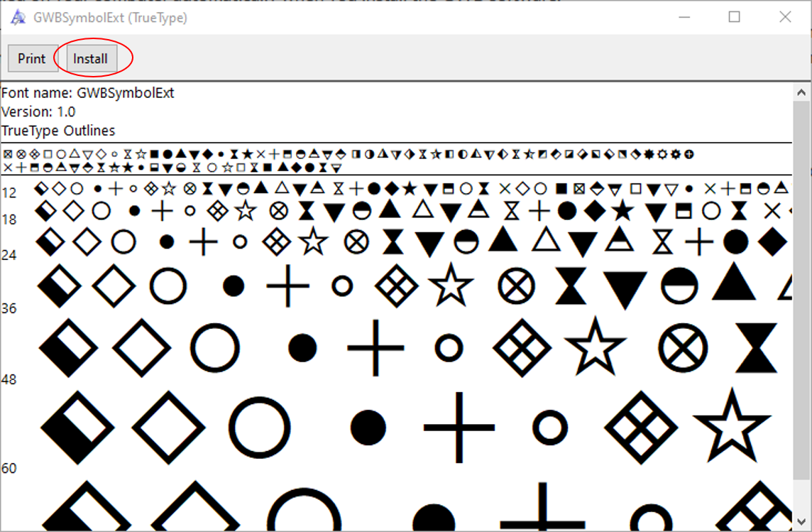Select the 'TrueType Outlines' text
812x532 pixels.
58,131
